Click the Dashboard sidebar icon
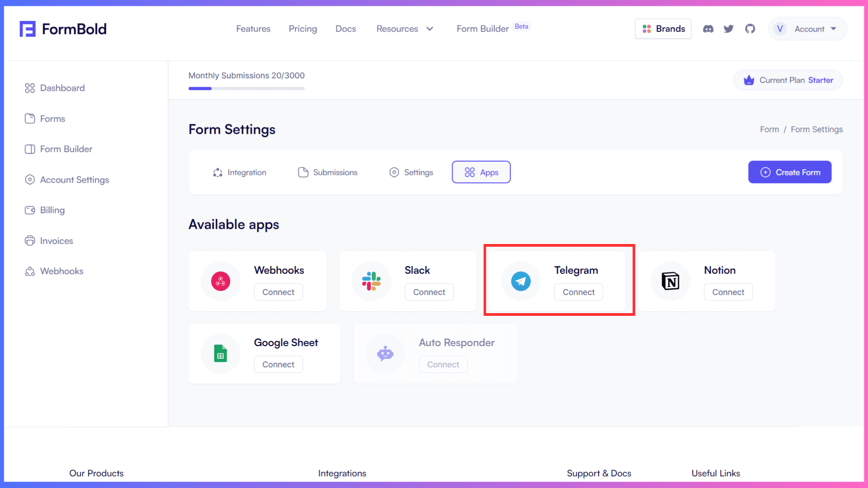Image resolution: width=868 pixels, height=488 pixels. 29,88
